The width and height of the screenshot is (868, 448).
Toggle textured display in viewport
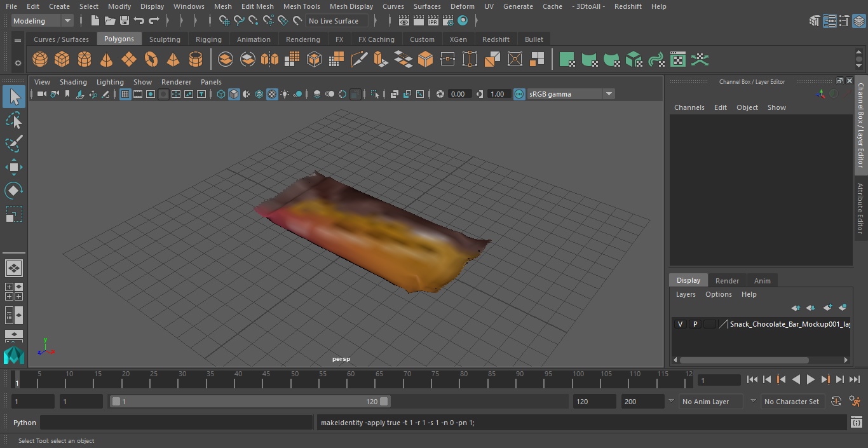point(272,94)
